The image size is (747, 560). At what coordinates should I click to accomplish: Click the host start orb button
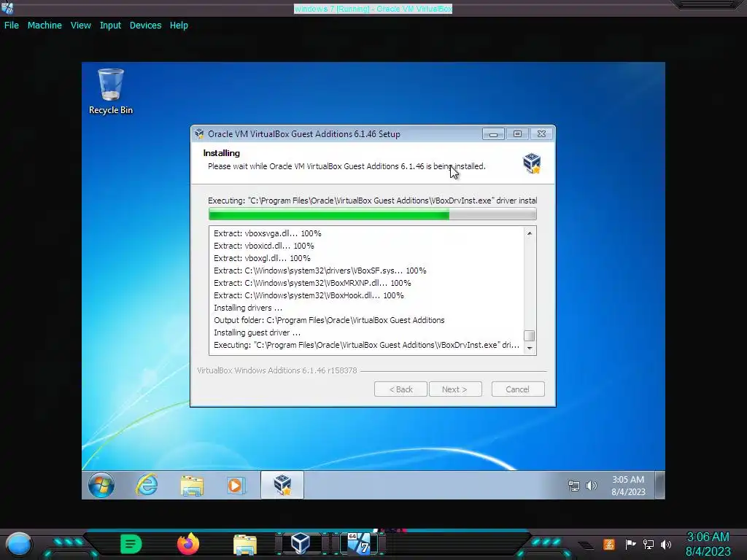19,544
